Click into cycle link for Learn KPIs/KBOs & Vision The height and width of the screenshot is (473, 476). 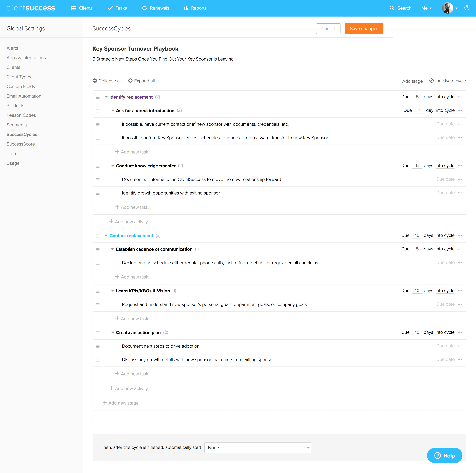[x=445, y=291]
